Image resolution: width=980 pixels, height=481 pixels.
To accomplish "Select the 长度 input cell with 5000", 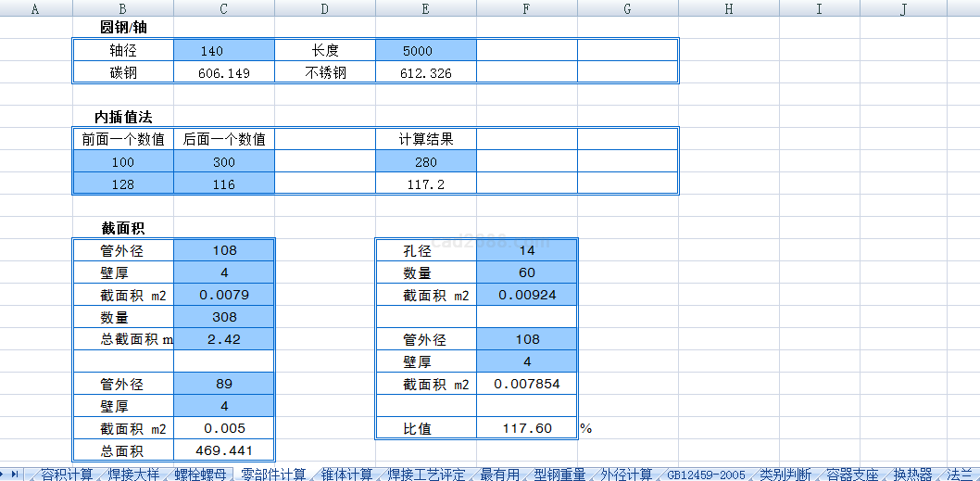I will point(426,51).
